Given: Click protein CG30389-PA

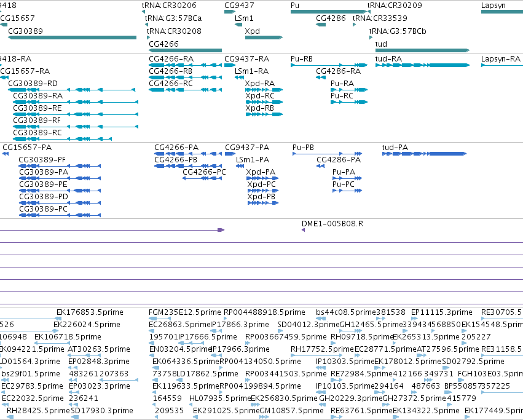Looking at the screenshot, I should 44,172.
